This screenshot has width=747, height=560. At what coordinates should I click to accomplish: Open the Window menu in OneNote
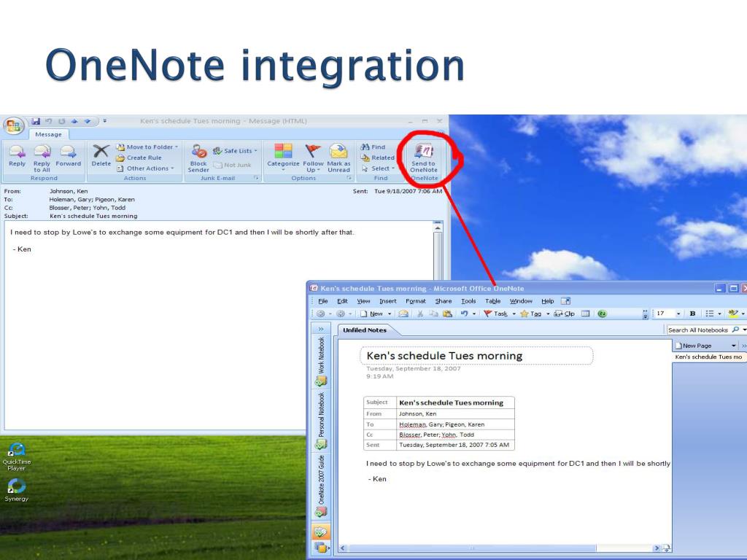click(x=521, y=301)
